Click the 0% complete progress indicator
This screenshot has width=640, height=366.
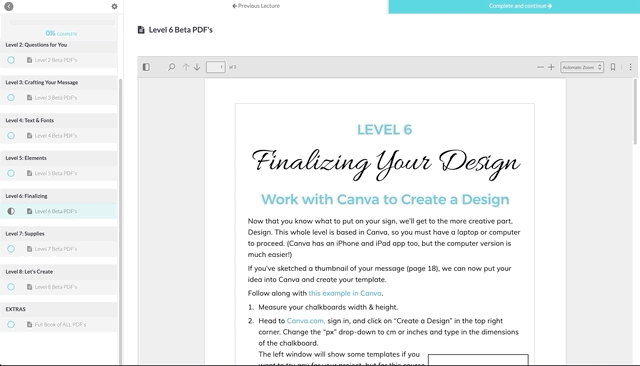coord(61,33)
